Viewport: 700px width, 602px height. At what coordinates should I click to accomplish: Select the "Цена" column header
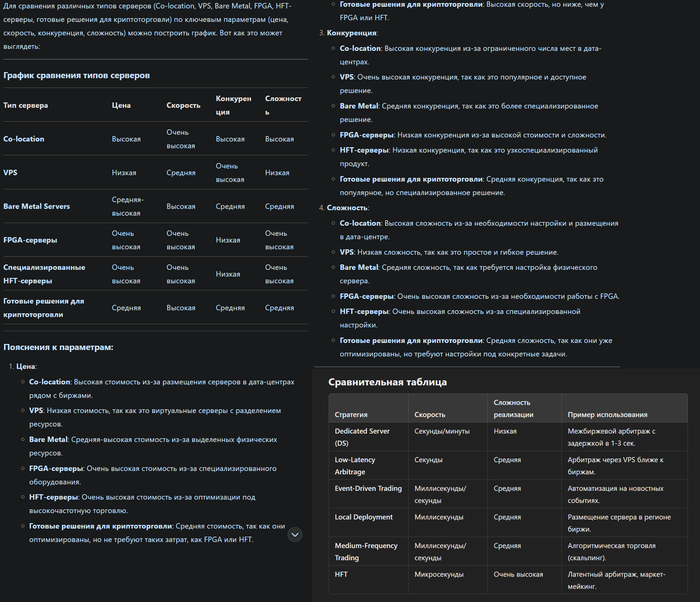tap(121, 105)
